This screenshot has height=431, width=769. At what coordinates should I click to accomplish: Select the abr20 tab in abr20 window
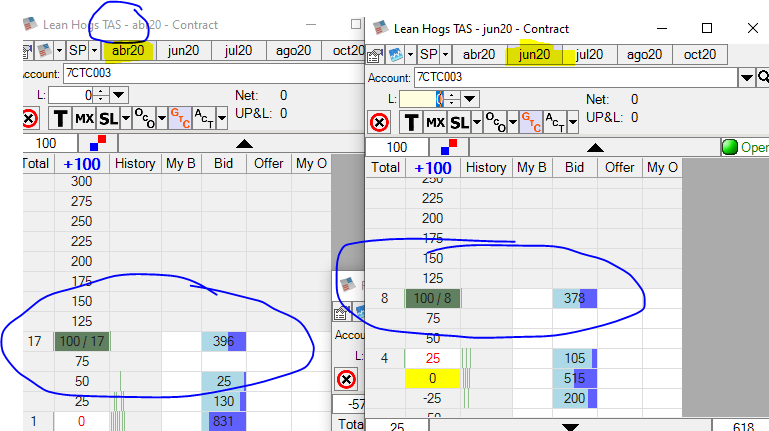click(x=128, y=51)
